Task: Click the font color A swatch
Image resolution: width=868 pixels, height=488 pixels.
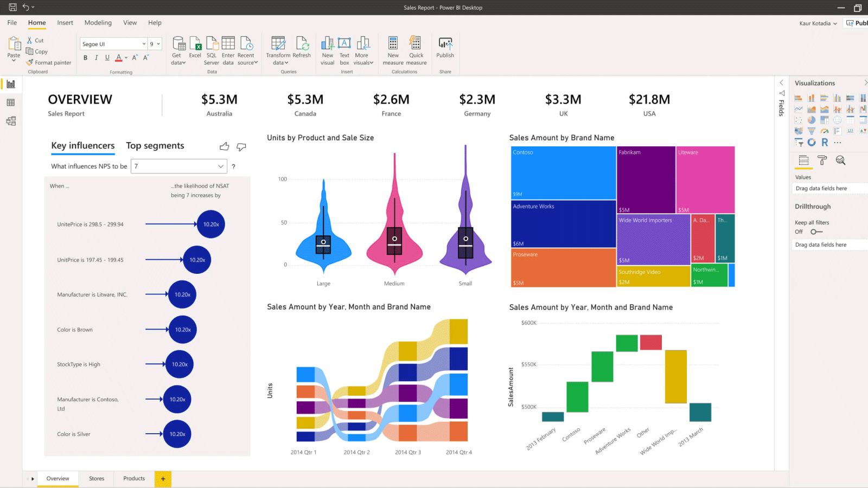Action: pyautogui.click(x=118, y=57)
